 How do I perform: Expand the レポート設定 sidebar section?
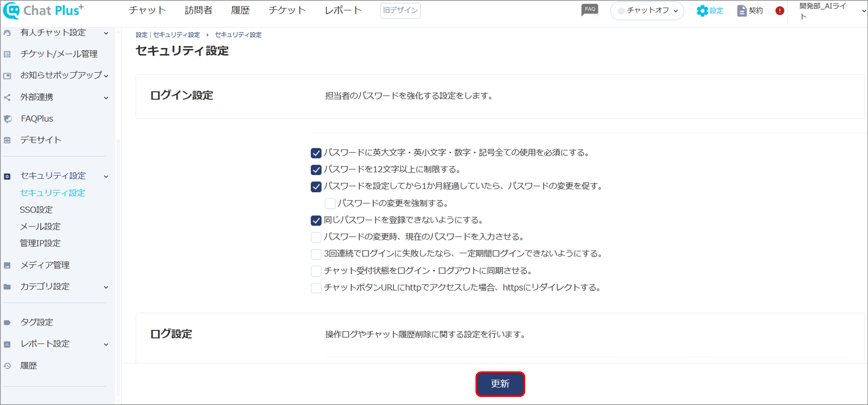pos(106,345)
